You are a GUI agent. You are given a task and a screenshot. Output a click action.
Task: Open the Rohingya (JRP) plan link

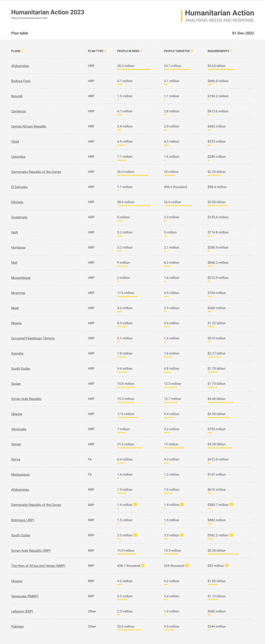[22, 520]
